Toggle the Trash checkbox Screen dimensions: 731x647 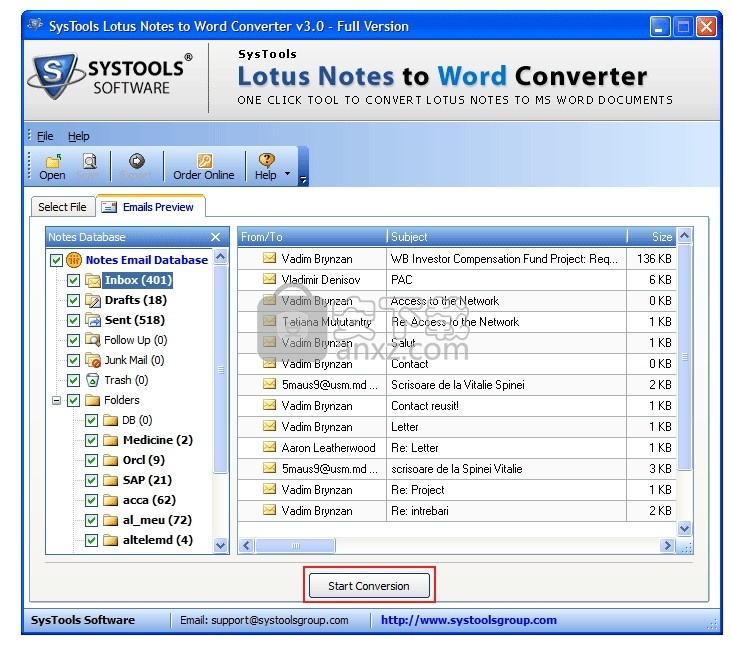[73, 380]
